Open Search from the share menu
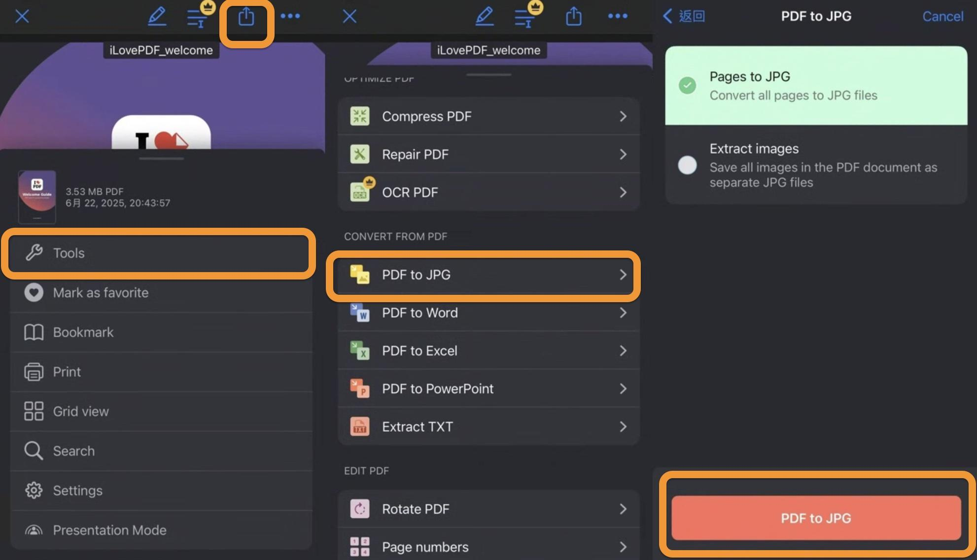977x560 pixels. point(161,451)
